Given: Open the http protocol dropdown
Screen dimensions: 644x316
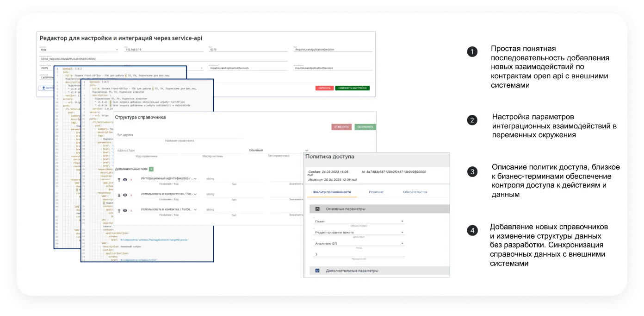Looking at the screenshot, I should click(79, 50).
